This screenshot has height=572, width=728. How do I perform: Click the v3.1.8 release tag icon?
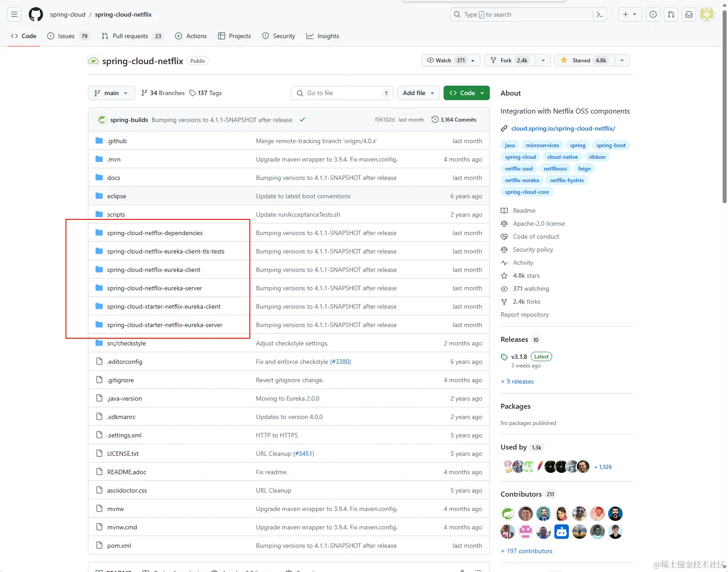coord(504,357)
